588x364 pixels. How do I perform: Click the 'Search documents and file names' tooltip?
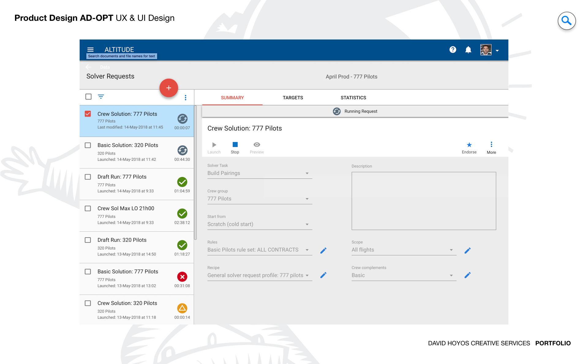(122, 56)
